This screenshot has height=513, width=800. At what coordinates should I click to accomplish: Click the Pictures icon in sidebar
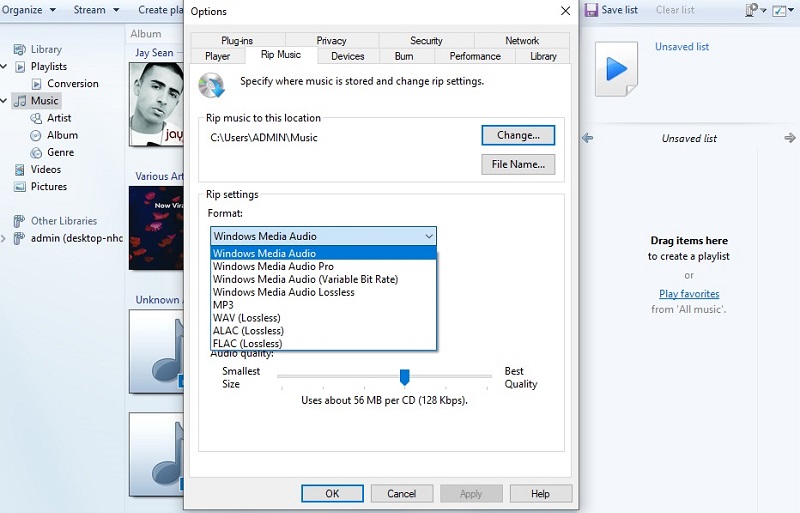19,187
